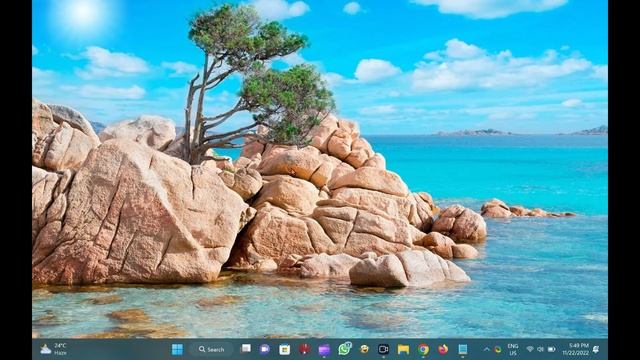Open WhatsApp from the taskbar
The width and height of the screenshot is (640, 360).
click(344, 349)
